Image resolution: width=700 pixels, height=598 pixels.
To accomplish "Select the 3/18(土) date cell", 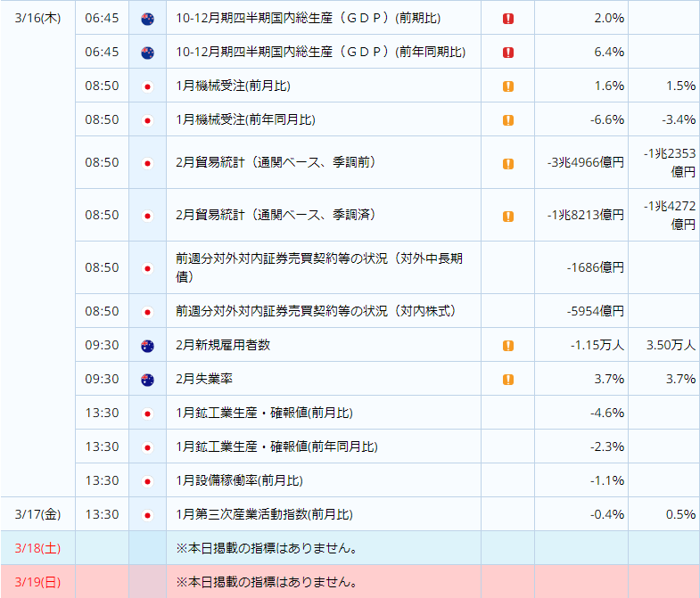I will [38, 548].
